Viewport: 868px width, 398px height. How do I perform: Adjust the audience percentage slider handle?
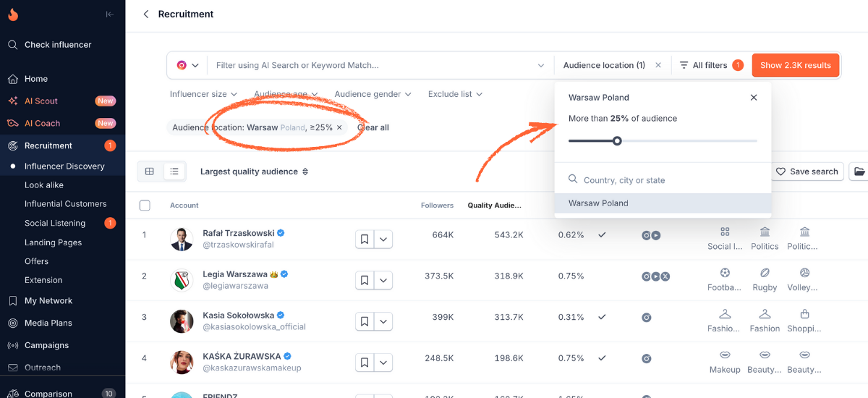617,141
